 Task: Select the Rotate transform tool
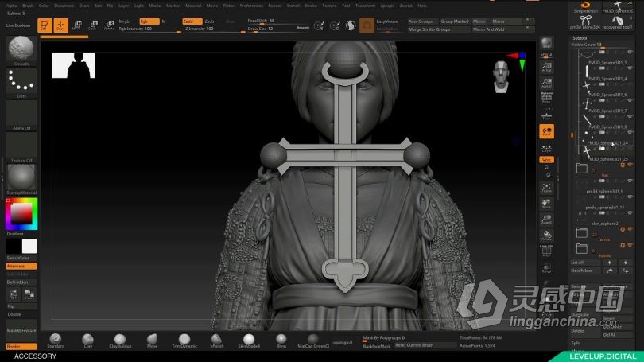(109, 25)
